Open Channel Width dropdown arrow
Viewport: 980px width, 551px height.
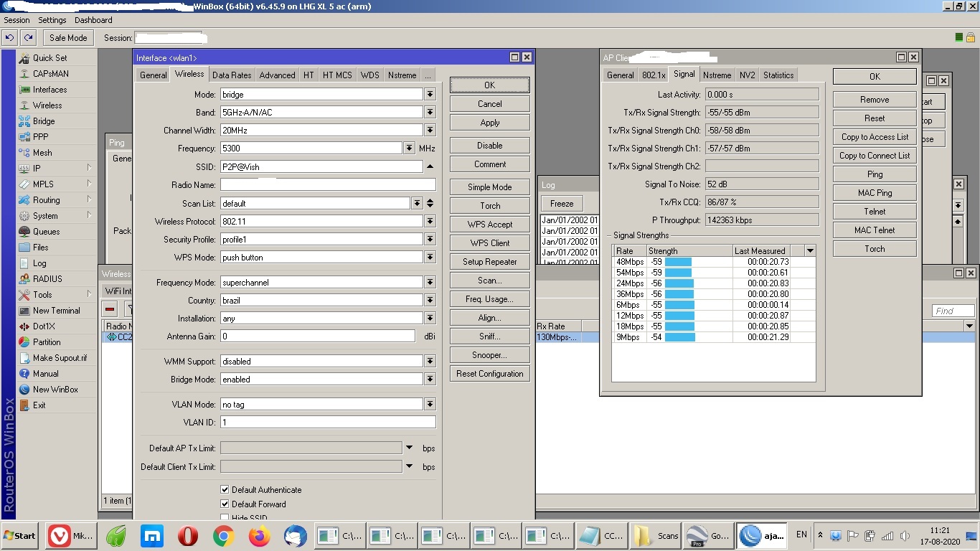[x=430, y=131]
